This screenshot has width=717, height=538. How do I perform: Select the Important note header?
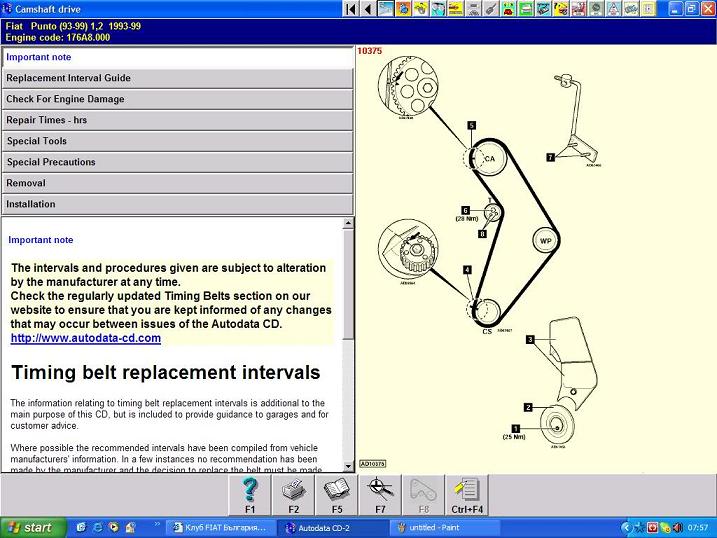coord(177,57)
